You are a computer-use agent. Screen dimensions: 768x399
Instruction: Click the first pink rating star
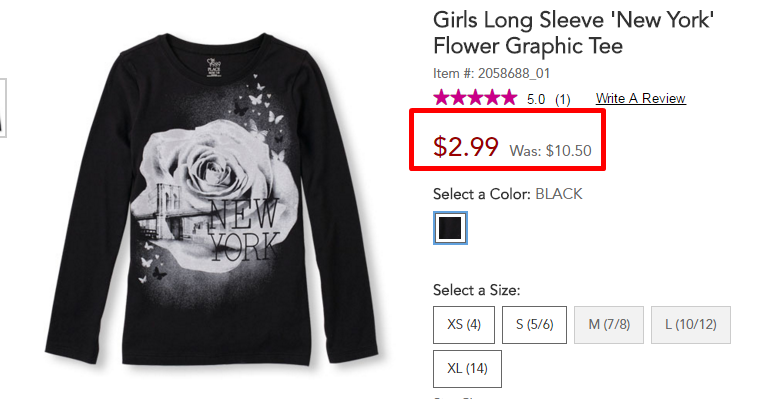coord(441,97)
